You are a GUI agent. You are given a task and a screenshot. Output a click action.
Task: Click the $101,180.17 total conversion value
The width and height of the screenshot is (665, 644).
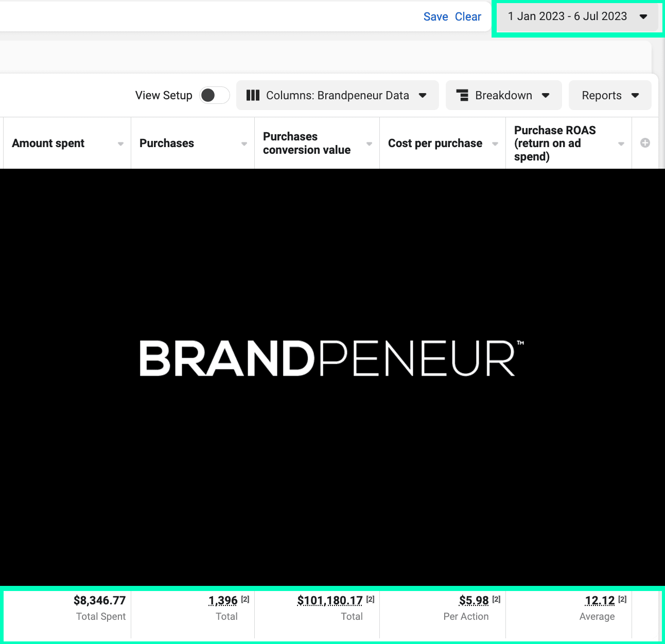click(x=330, y=600)
